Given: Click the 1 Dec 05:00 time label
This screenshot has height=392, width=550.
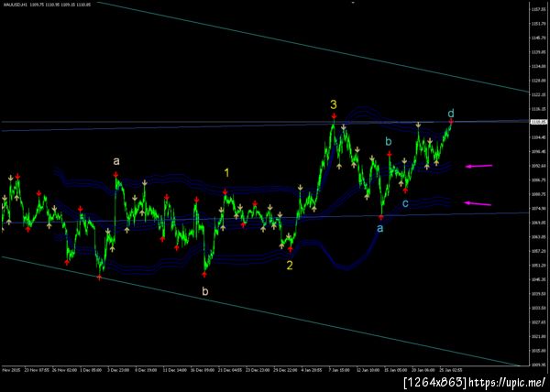Looking at the screenshot, I should point(91,370).
